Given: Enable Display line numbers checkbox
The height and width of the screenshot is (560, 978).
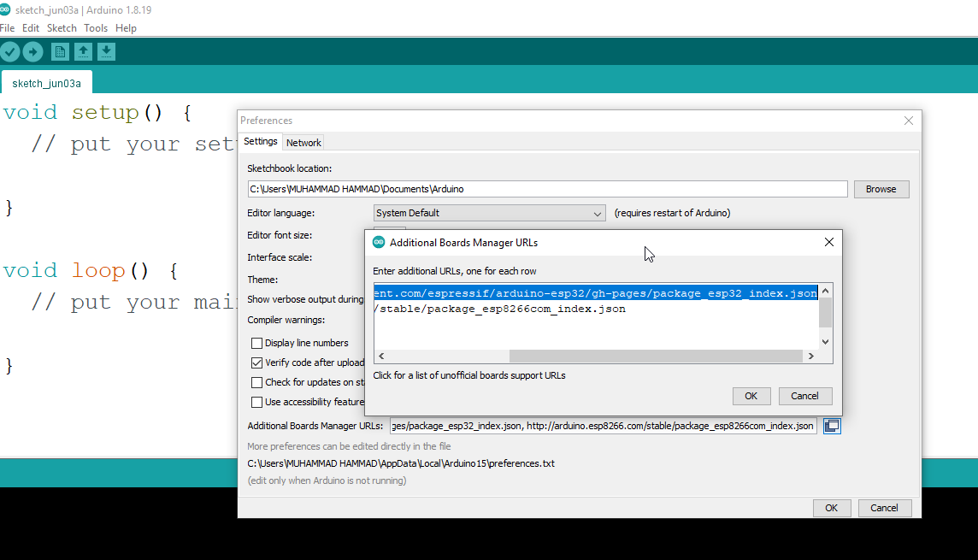Looking at the screenshot, I should click(257, 343).
